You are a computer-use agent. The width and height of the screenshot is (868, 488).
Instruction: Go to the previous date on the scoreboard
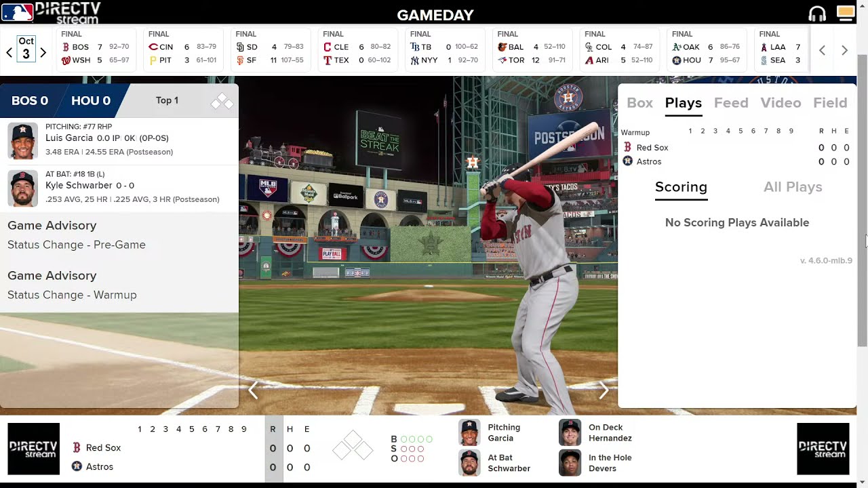coord(9,52)
